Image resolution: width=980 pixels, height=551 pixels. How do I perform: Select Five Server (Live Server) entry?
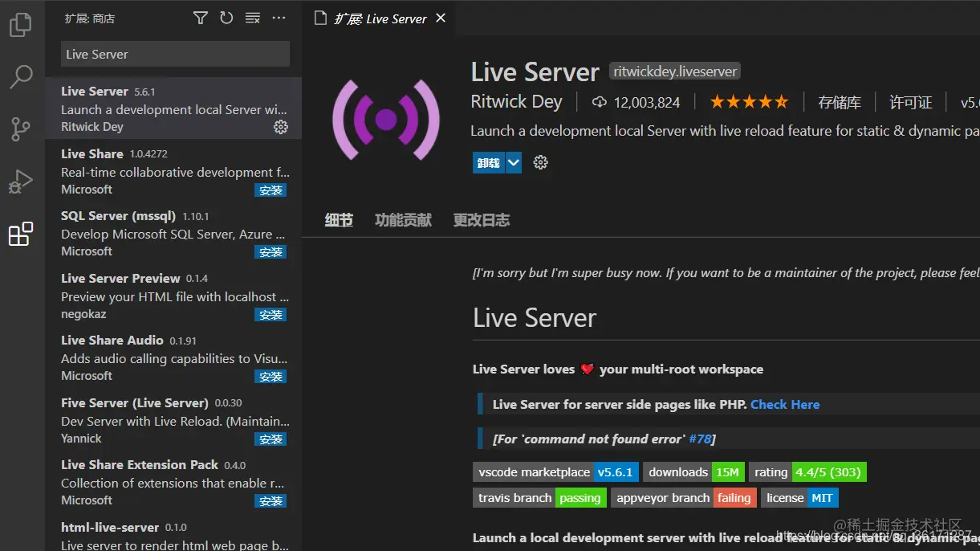(173, 420)
